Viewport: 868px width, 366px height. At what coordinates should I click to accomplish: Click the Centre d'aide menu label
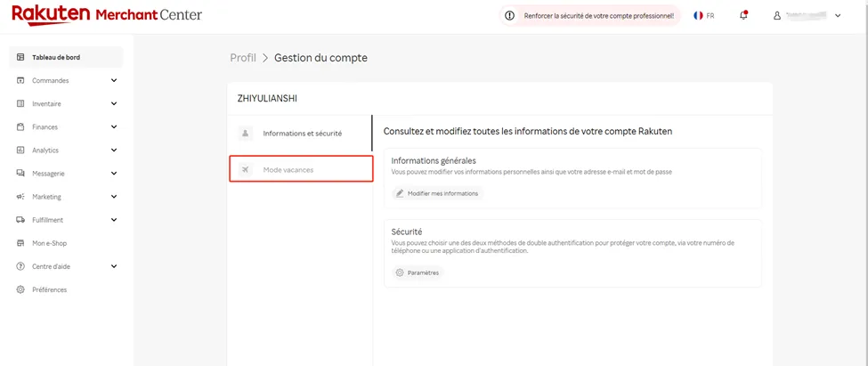tap(51, 266)
